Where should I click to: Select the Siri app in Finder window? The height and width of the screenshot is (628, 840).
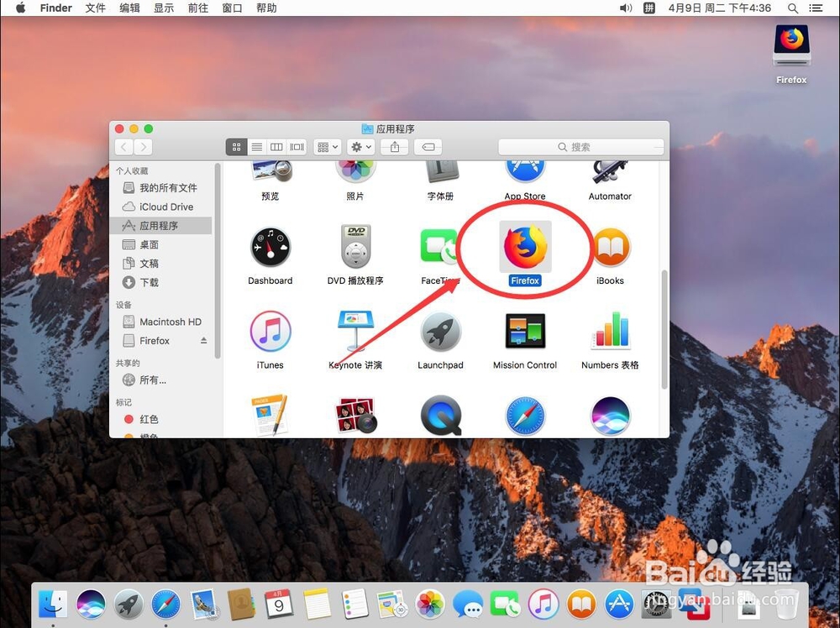point(610,416)
